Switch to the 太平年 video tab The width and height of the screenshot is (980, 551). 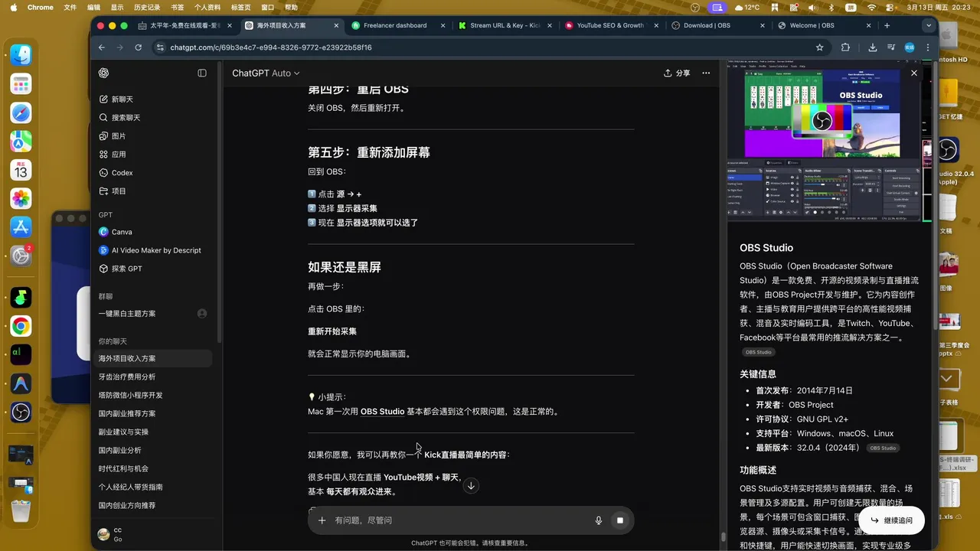click(x=185, y=25)
